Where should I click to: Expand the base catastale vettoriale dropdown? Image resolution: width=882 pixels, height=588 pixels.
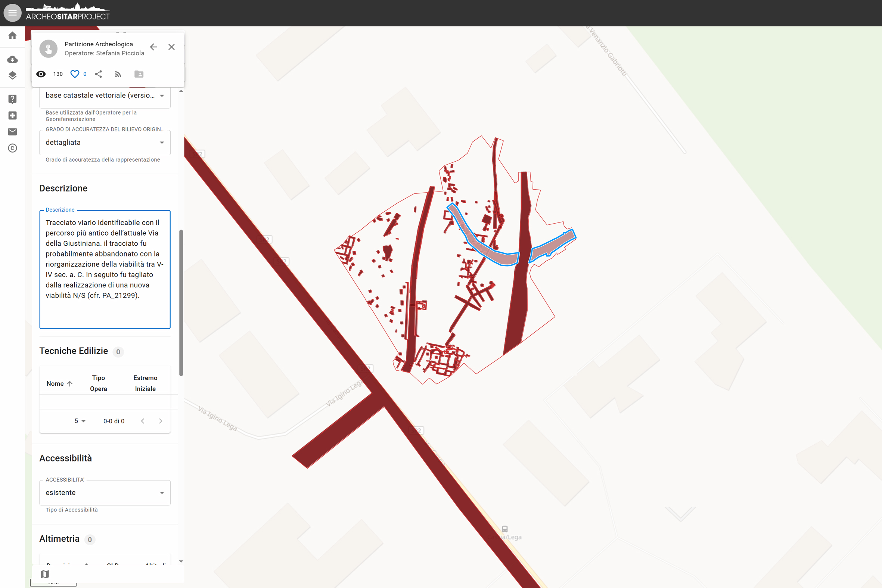coord(105,96)
